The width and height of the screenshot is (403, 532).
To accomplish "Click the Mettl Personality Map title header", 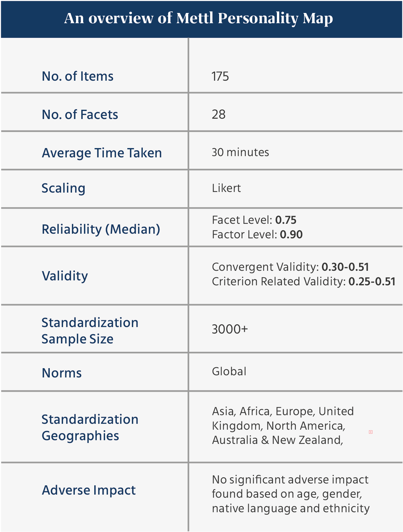I will (198, 18).
